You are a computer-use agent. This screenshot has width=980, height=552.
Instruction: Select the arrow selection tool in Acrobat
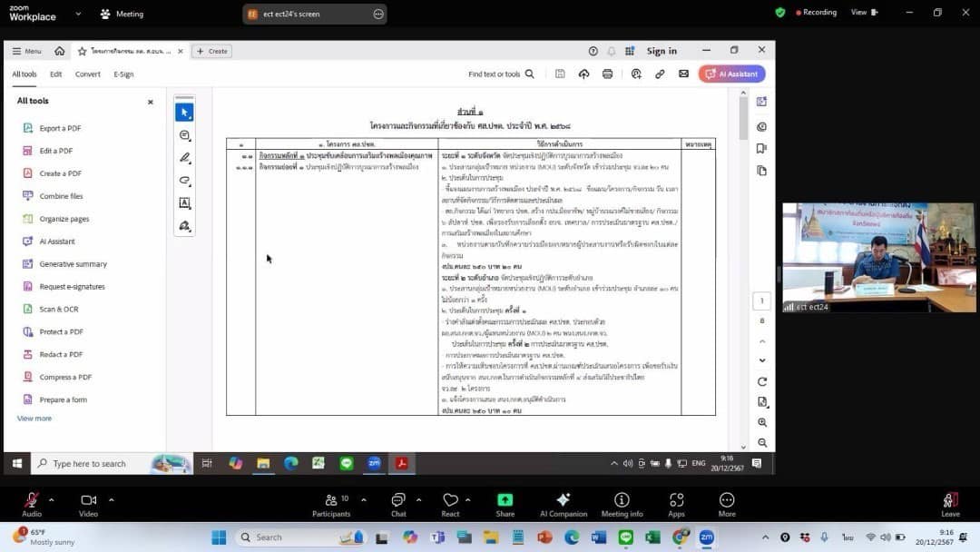click(x=184, y=113)
